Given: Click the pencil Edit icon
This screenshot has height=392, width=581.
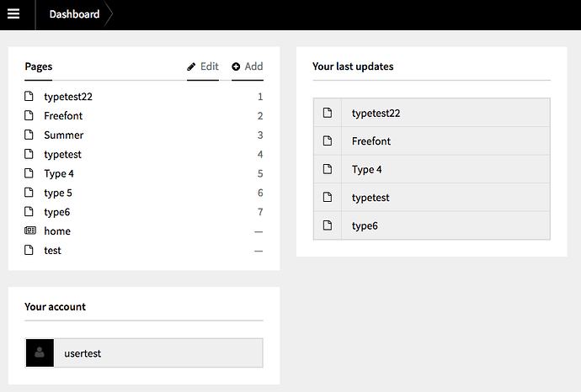Looking at the screenshot, I should 192,66.
